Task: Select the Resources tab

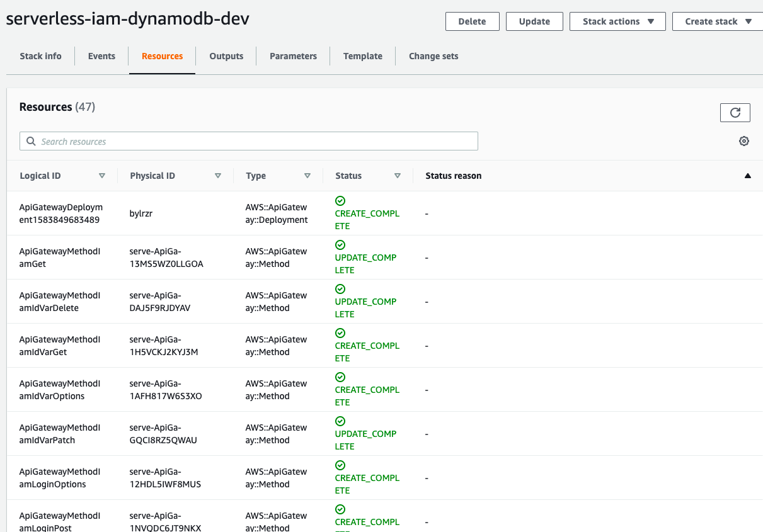Action: (162, 56)
